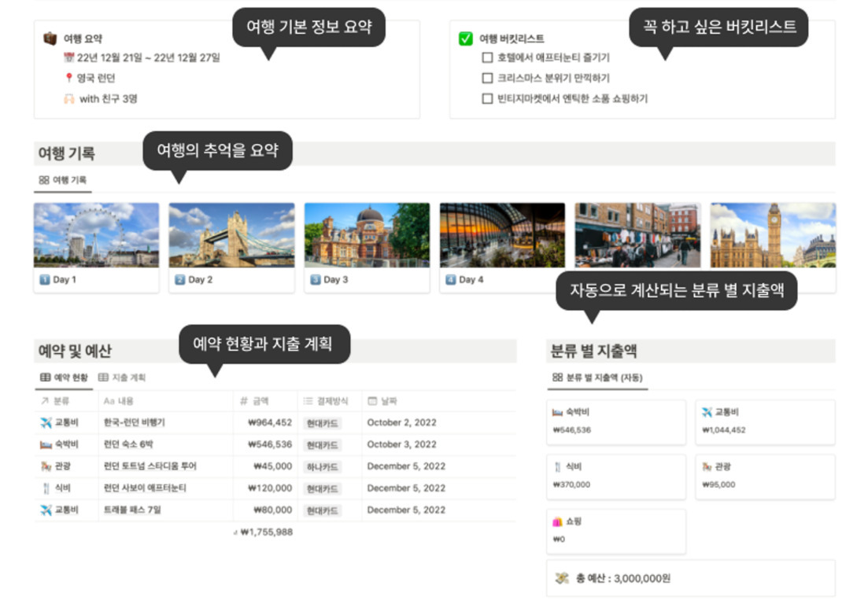Click the red pin icon beside 영국 런던

click(68, 78)
